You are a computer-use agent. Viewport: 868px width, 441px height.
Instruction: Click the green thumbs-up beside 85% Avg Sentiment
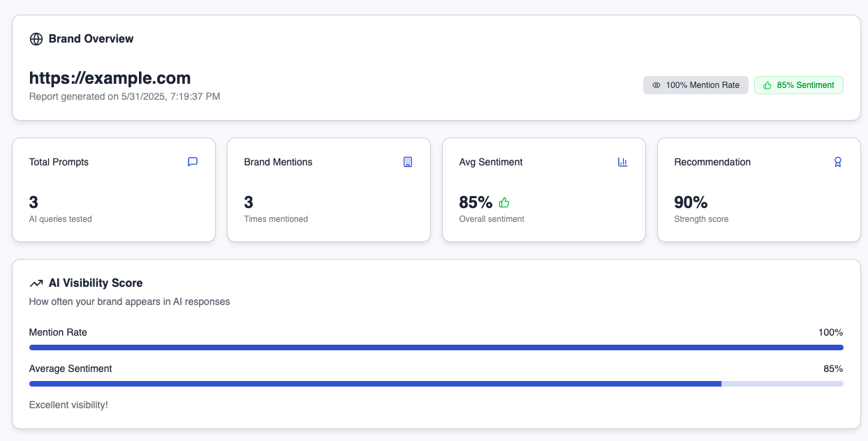504,203
